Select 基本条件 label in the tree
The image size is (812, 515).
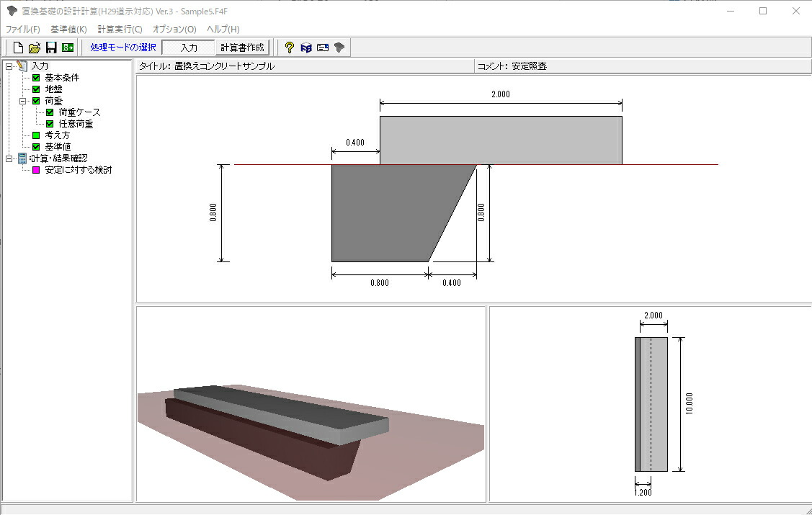(62, 78)
